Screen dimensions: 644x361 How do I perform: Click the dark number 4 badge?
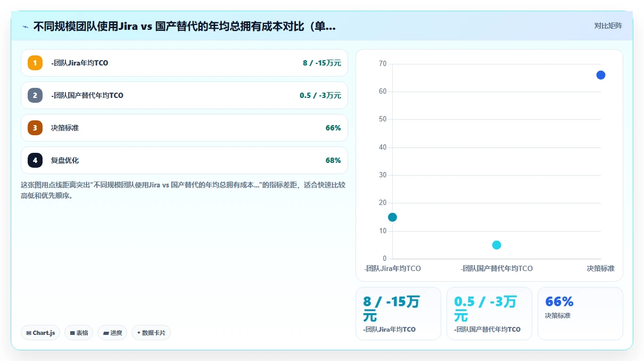tap(35, 160)
